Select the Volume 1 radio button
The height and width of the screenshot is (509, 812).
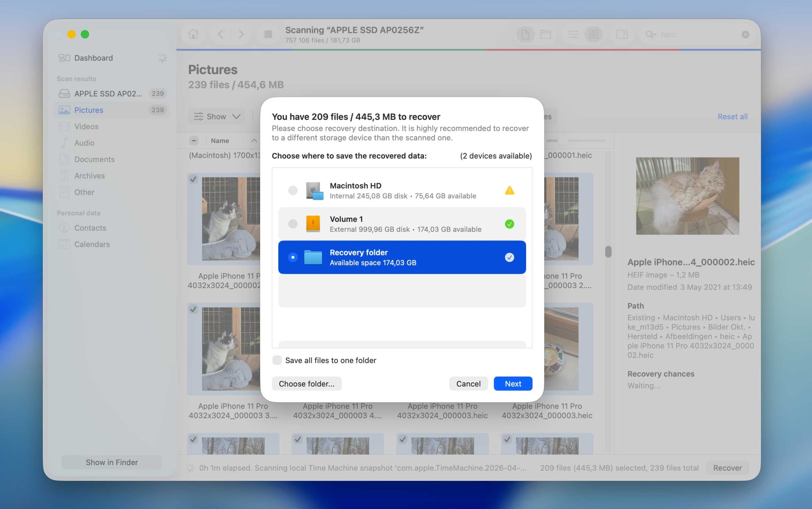click(293, 224)
